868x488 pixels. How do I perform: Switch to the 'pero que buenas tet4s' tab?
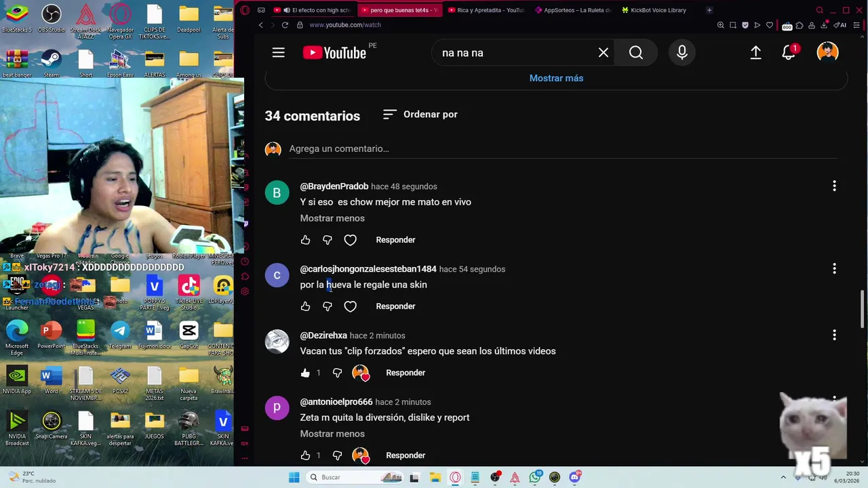coord(401,10)
